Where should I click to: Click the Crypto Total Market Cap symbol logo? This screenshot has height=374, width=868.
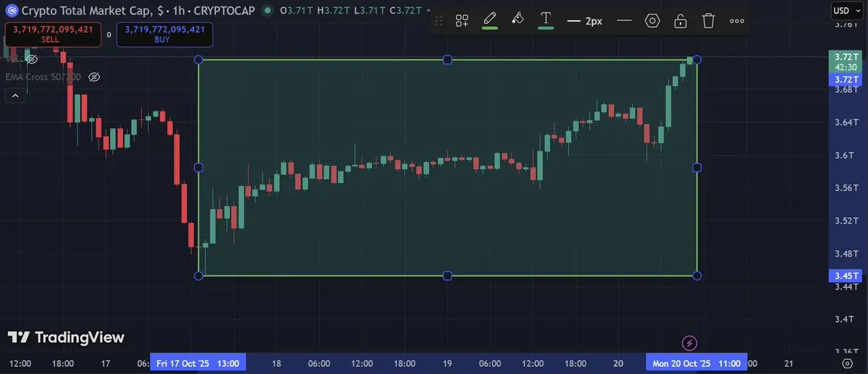point(11,11)
